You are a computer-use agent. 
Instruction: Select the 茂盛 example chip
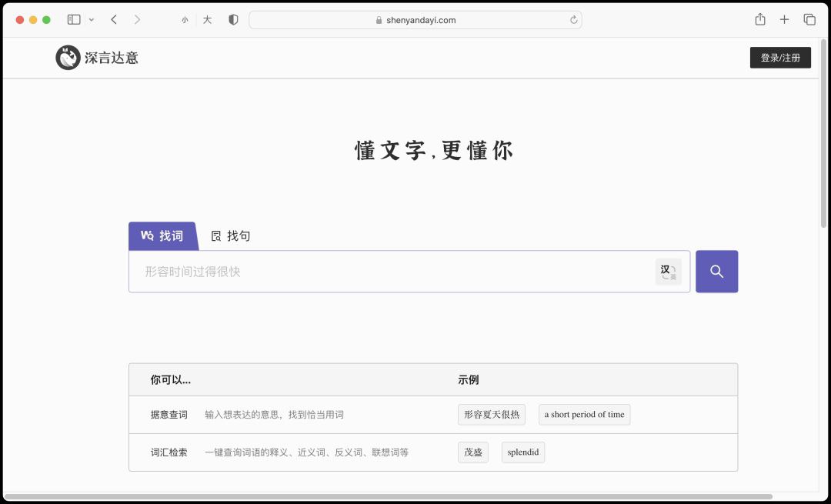point(472,452)
